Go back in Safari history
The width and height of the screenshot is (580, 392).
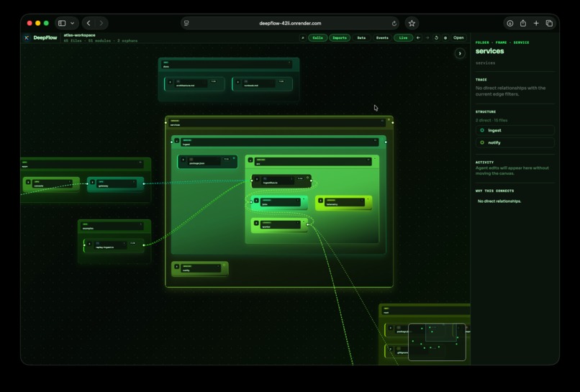[89, 23]
